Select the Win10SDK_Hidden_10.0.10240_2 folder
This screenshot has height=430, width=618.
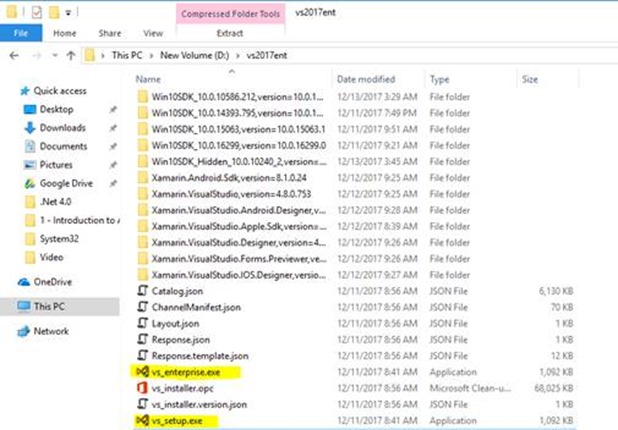click(239, 162)
